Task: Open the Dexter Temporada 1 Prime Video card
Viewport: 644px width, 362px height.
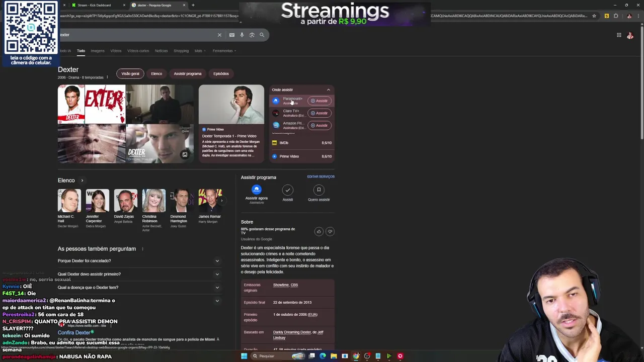Action: 231,124
